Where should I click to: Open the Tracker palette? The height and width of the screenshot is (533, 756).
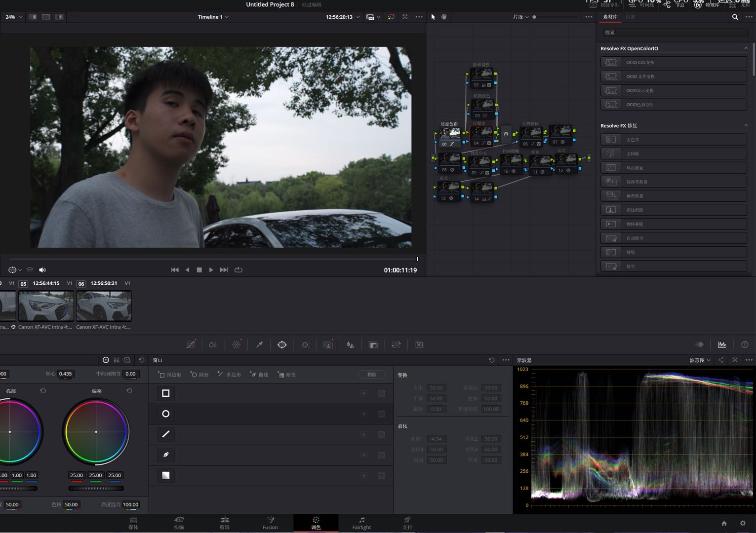coord(305,344)
